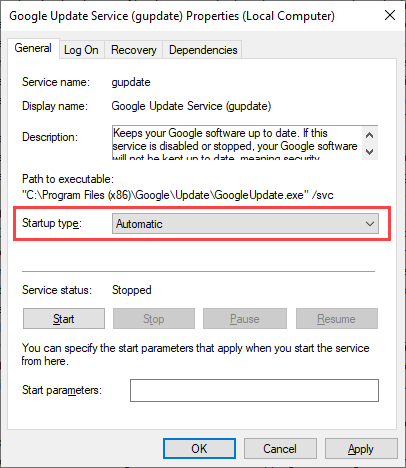Select the Automatic startup type combo box

point(245,224)
